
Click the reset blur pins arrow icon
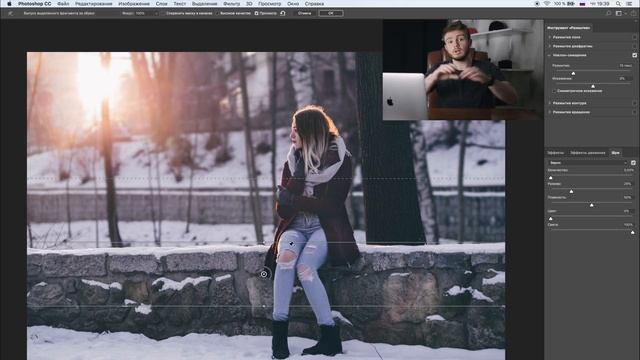coord(282,13)
